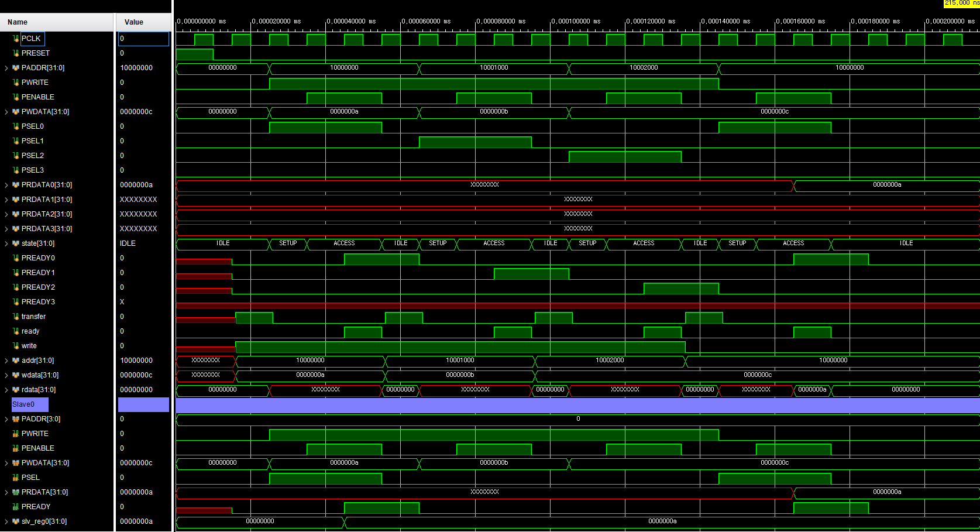Expand the state[31:0] bus
Image resolution: width=980 pixels, height=532 pixels.
[6, 243]
